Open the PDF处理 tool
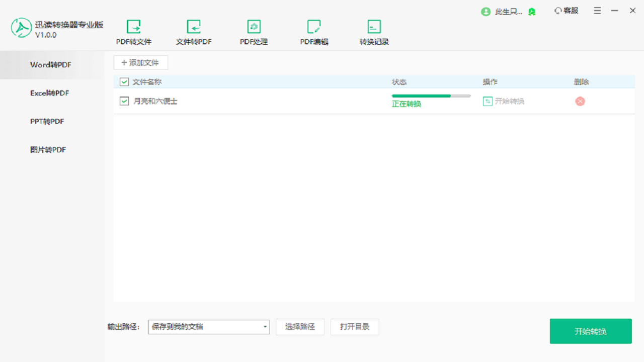This screenshot has height=362, width=644. click(x=254, y=31)
